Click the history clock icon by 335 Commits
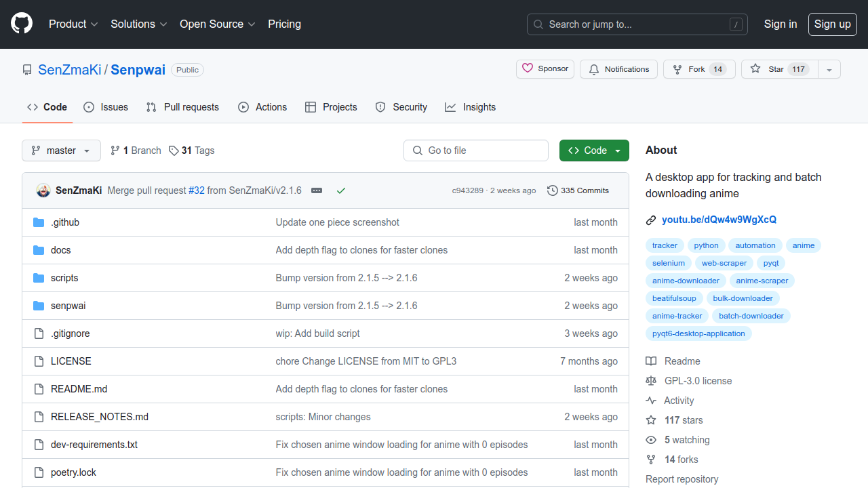This screenshot has height=488, width=868. pos(553,190)
